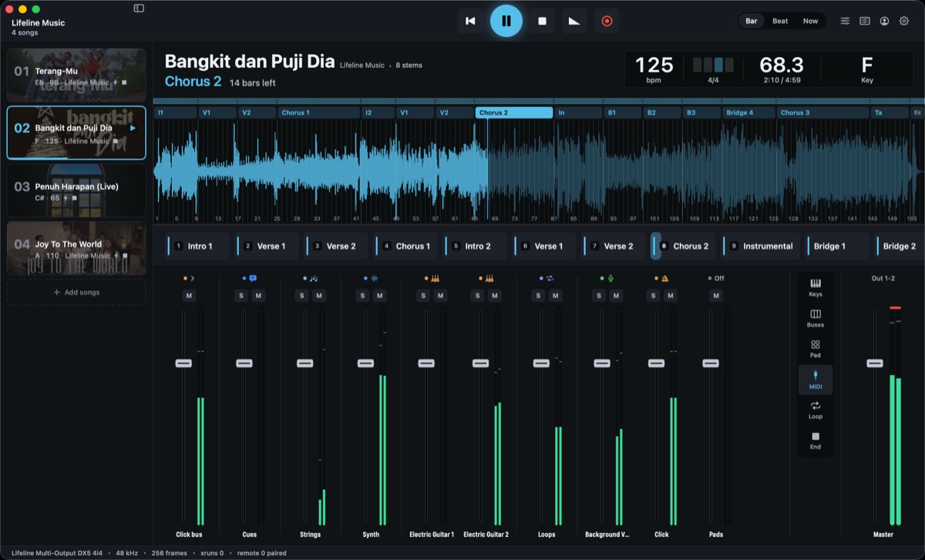
Task: Click Add songs in the setlist
Action: 76,293
